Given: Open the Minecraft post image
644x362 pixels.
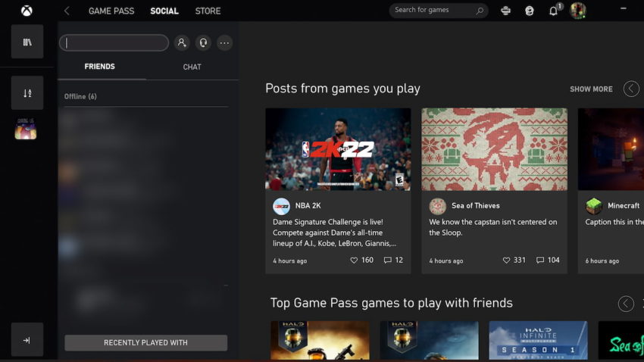Looking at the screenshot, I should click(611, 149).
